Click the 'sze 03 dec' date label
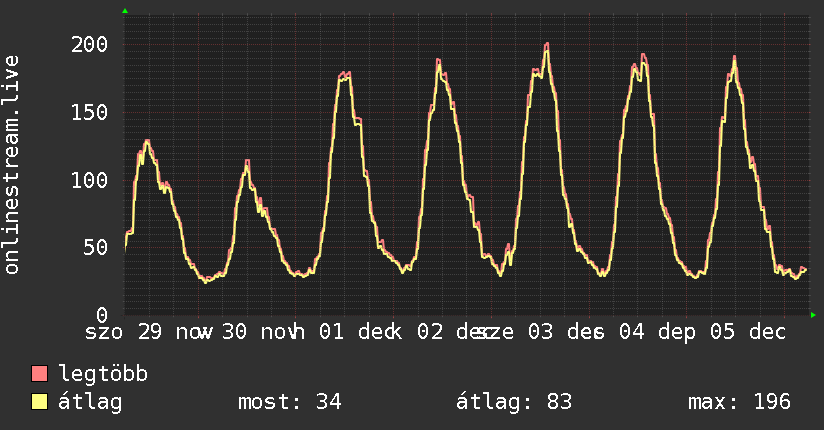This screenshot has width=824, height=430. tap(538, 332)
